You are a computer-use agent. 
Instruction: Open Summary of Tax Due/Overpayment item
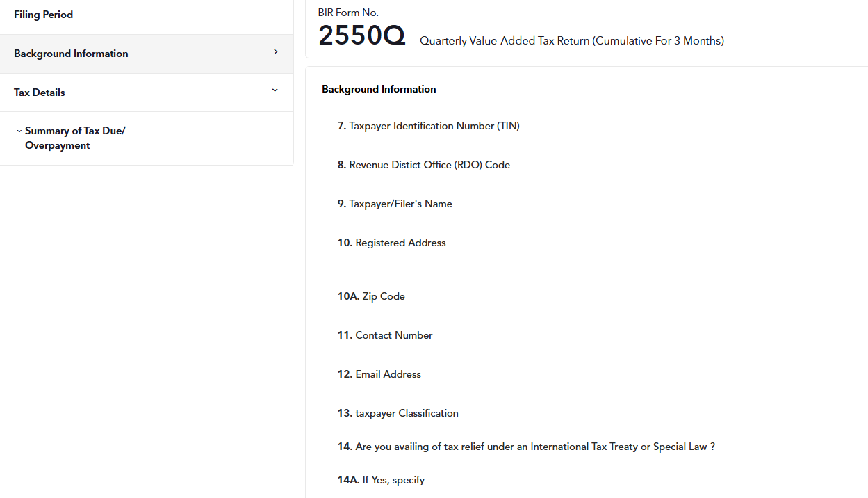[75, 138]
